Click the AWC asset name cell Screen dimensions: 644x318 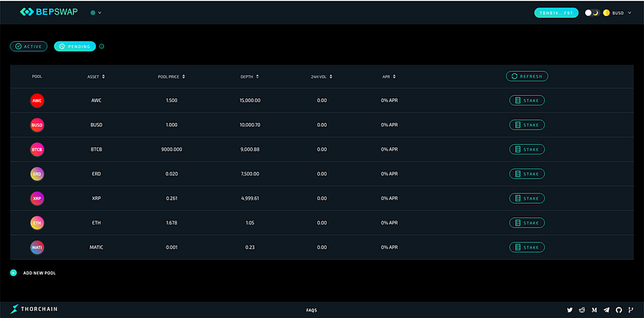tap(96, 101)
